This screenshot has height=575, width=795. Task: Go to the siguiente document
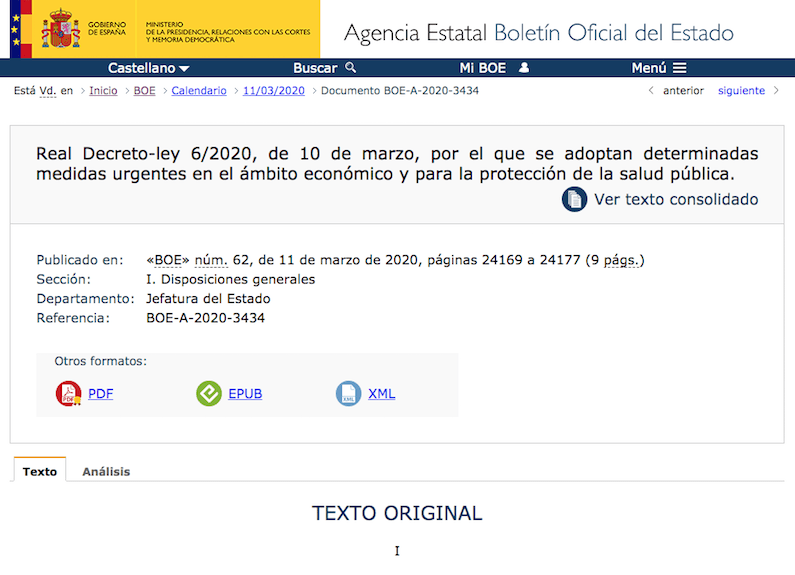pos(741,91)
